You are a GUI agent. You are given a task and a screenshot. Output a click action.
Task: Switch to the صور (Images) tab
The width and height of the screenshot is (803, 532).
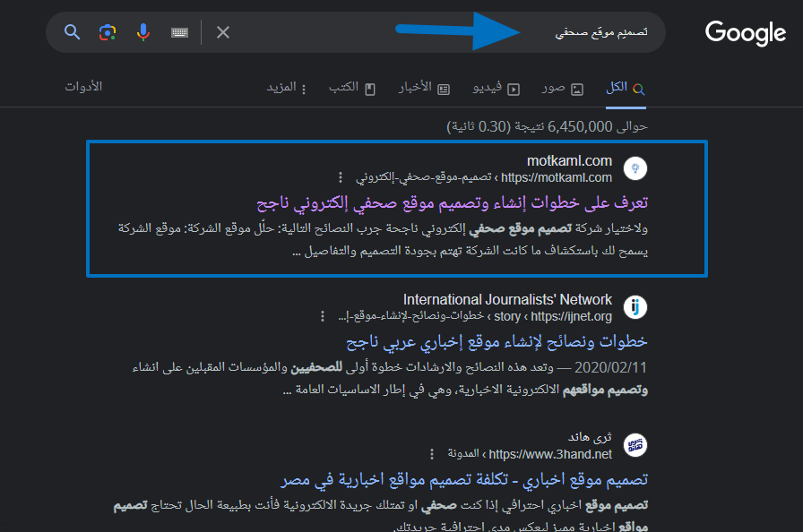pos(563,88)
